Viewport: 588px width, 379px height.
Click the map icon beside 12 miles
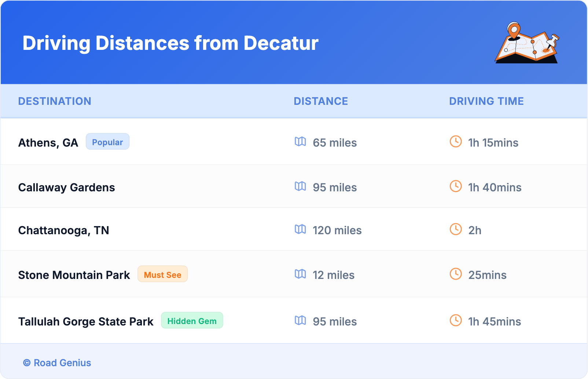(x=300, y=274)
